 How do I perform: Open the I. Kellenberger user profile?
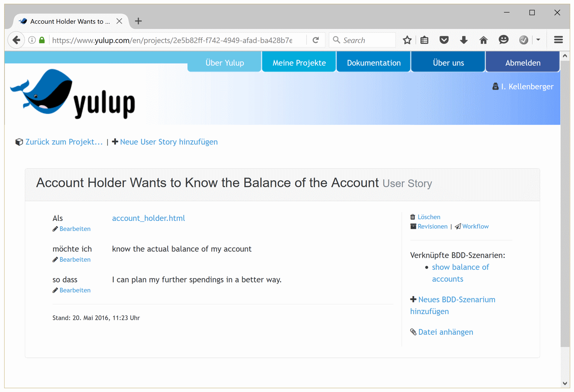pyautogui.click(x=527, y=87)
